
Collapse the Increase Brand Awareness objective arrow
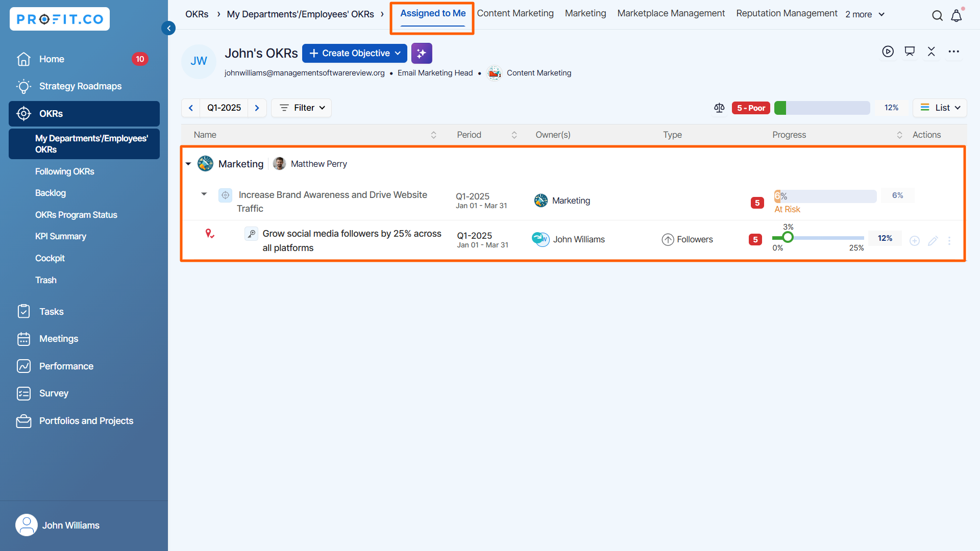204,194
